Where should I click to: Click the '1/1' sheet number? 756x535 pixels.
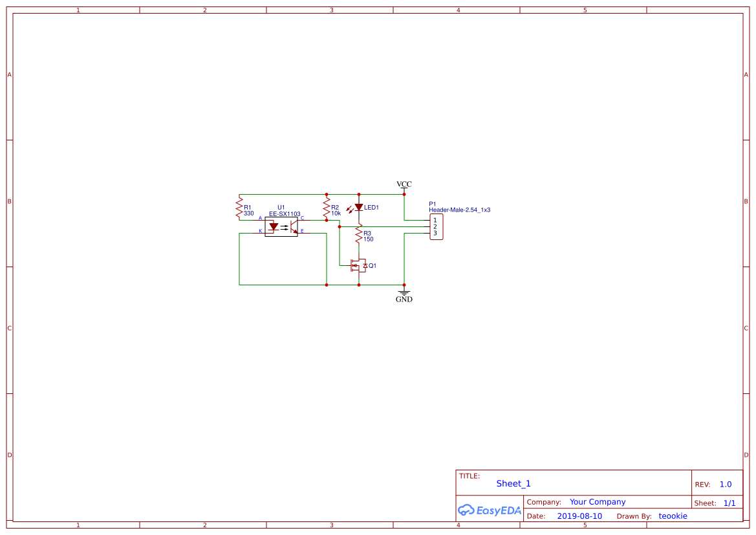click(x=729, y=503)
